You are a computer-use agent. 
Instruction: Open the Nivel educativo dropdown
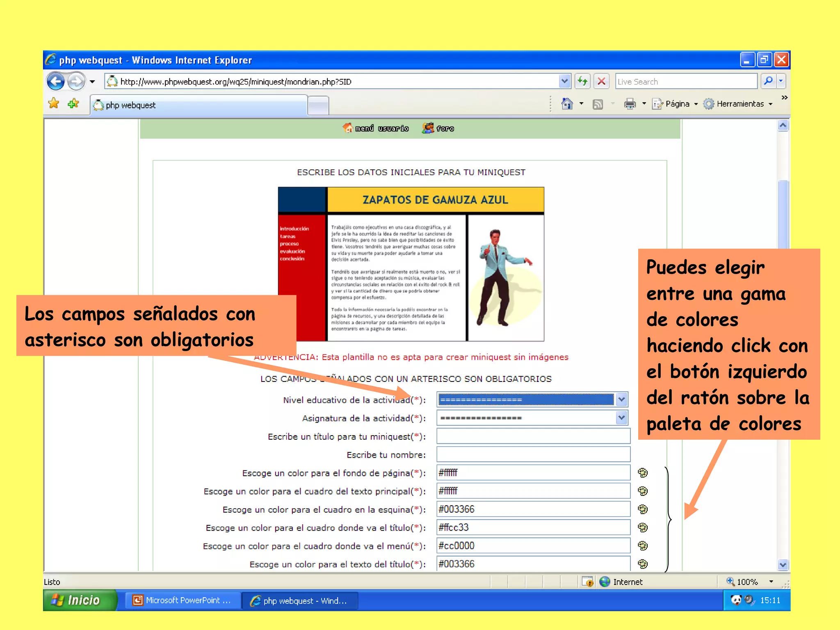pos(621,399)
